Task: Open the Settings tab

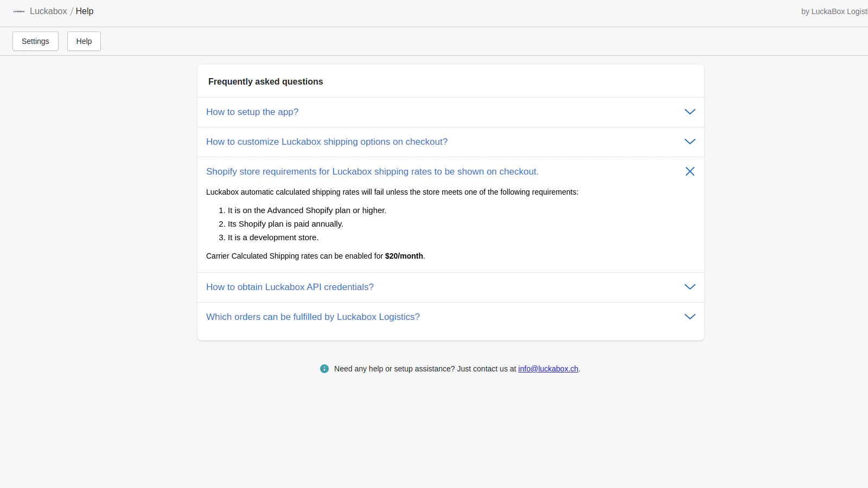Action: pos(35,41)
